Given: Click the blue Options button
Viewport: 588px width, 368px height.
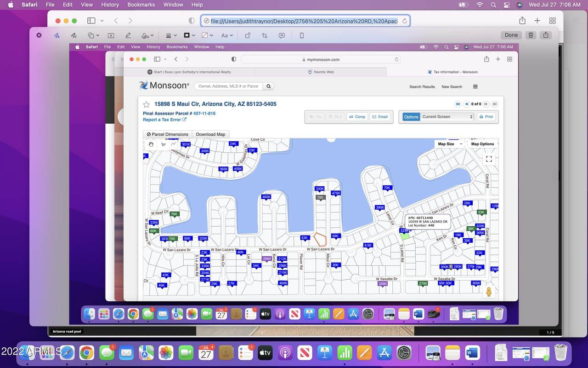Looking at the screenshot, I should (x=411, y=117).
